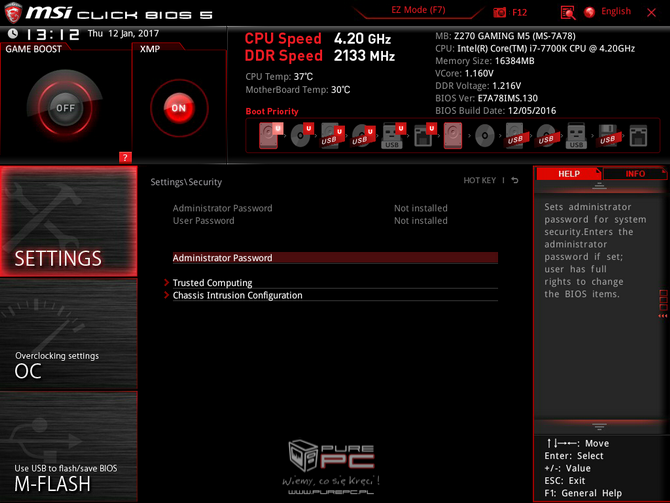Switch to the HELP tab

(x=569, y=174)
